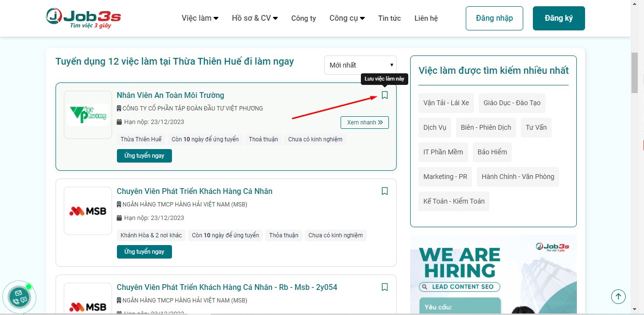The width and height of the screenshot is (644, 315).
Task: Open the Tin tức menu item
Action: (389, 18)
